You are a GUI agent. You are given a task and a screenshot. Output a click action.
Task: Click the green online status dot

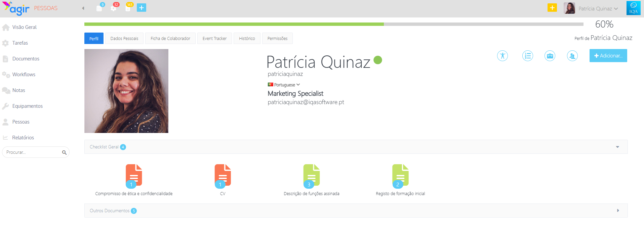click(378, 60)
